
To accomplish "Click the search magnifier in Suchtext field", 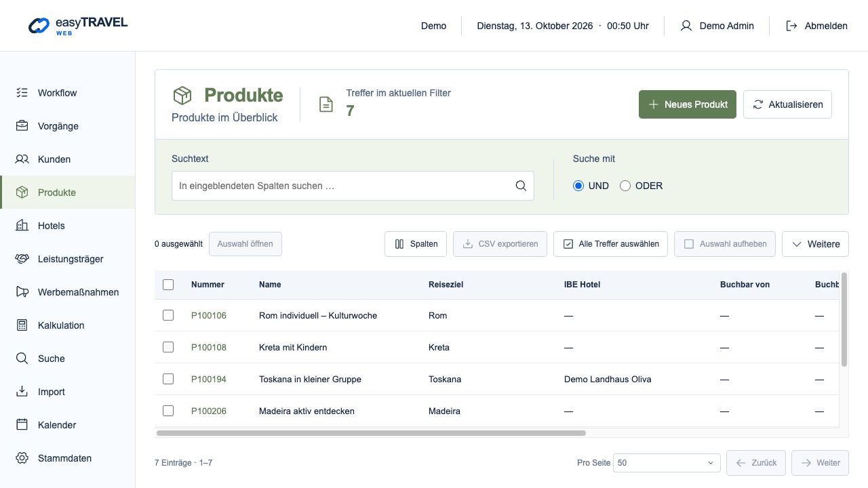I will tap(521, 186).
